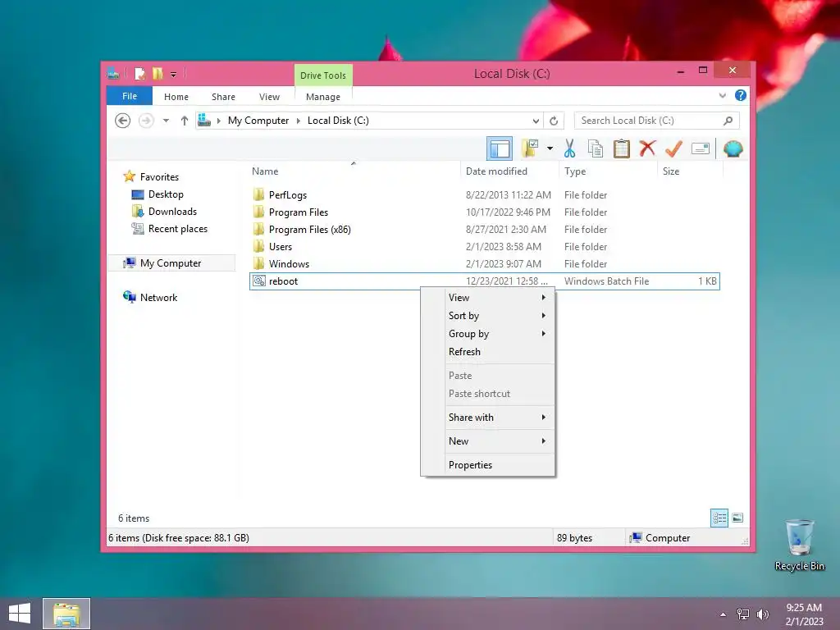Open folder options icon in toolbar

click(x=530, y=148)
